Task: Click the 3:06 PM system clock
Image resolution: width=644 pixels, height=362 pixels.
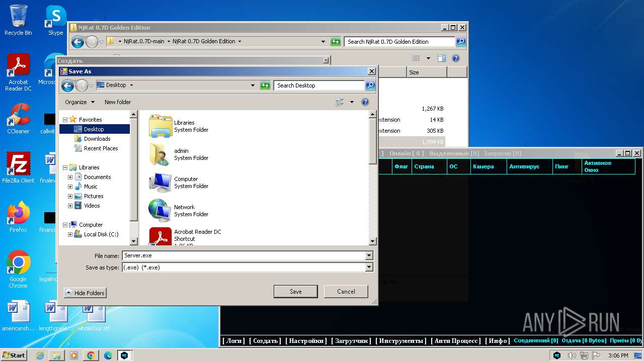Action: 618,355
